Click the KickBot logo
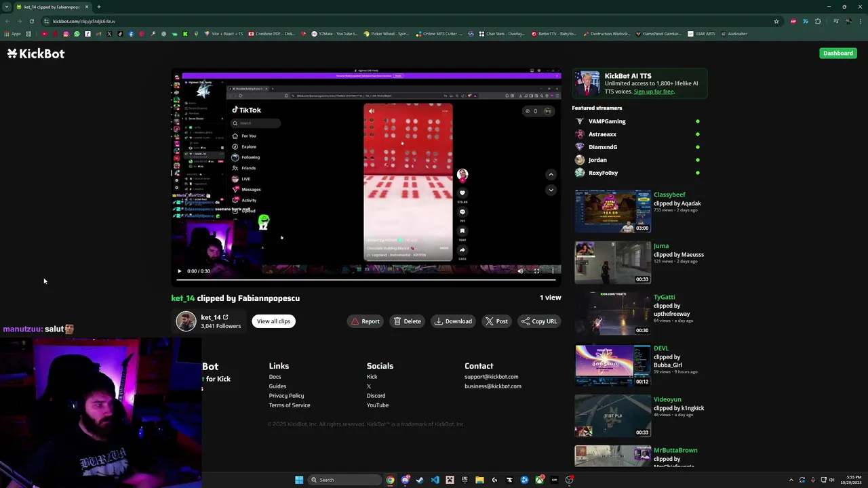Screen dimensions: 868x488 pyautogui.click(x=36, y=54)
